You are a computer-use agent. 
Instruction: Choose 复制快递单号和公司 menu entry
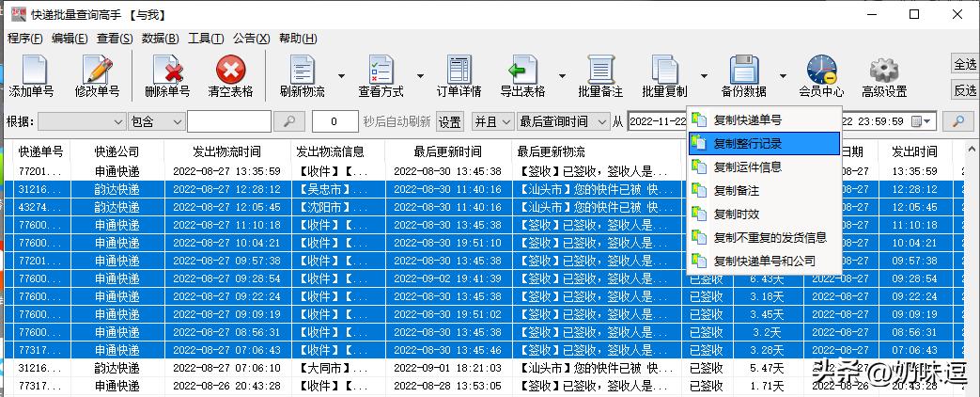tap(764, 262)
